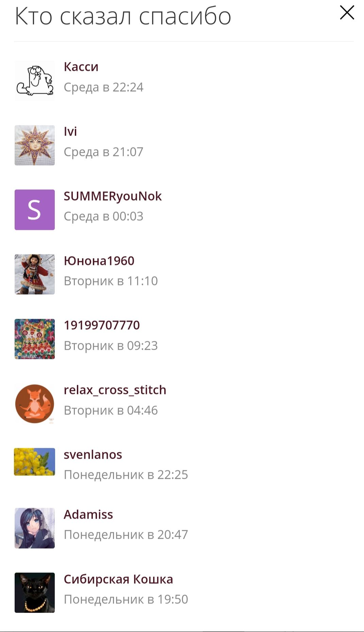Open svenlanos's yellow mimosa avatar

(x=35, y=462)
